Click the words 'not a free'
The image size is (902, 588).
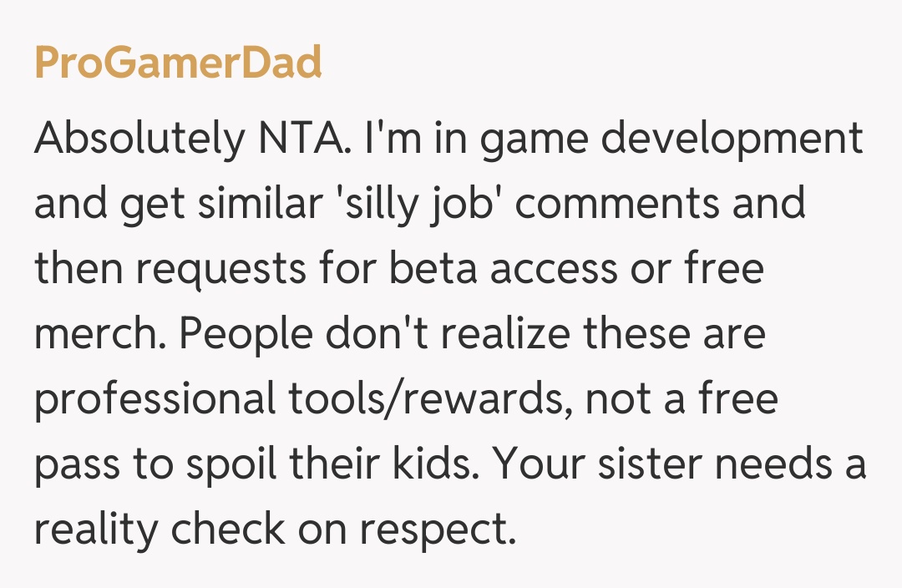(x=681, y=400)
